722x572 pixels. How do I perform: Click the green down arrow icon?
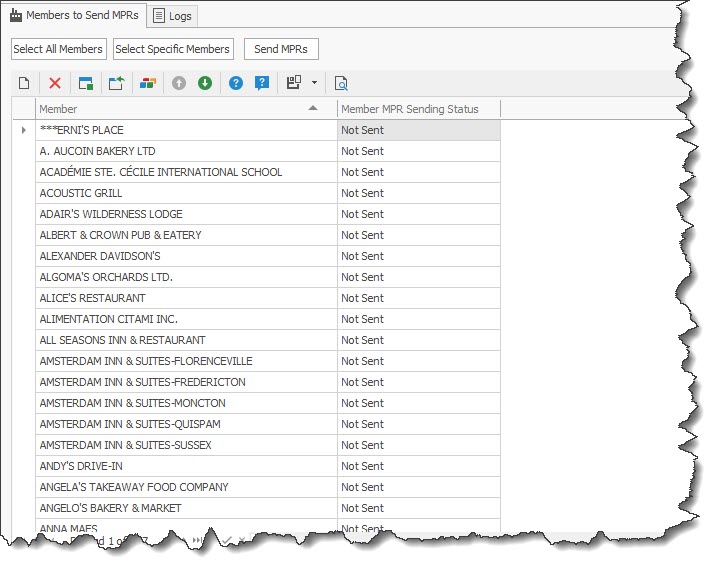(205, 83)
